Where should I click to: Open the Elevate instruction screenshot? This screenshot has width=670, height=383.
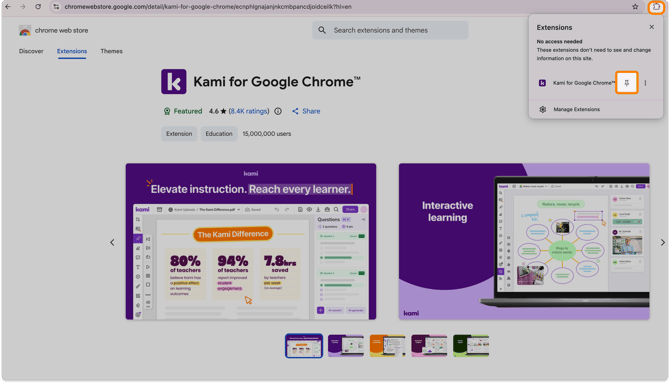click(x=251, y=242)
